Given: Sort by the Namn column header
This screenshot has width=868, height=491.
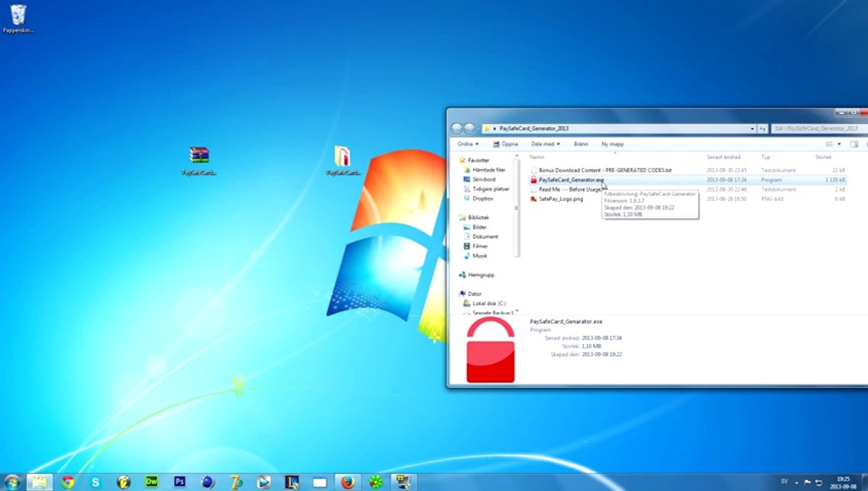Looking at the screenshot, I should coord(537,158).
